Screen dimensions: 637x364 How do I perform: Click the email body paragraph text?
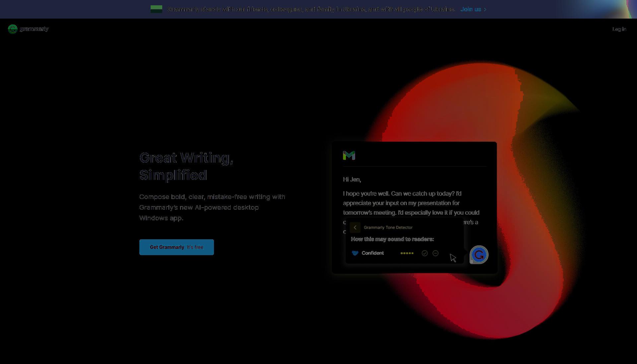tap(411, 208)
